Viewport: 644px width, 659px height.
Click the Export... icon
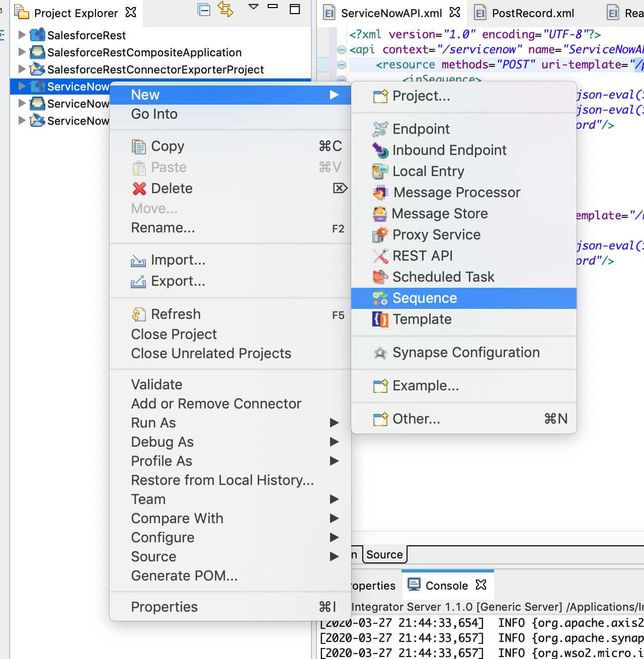click(138, 282)
